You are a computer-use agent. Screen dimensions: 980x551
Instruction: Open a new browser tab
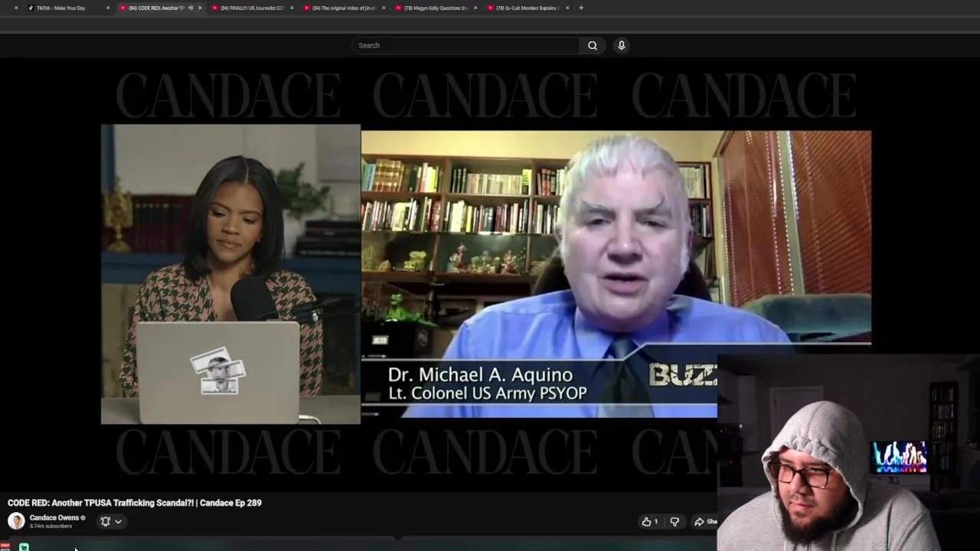(x=581, y=8)
